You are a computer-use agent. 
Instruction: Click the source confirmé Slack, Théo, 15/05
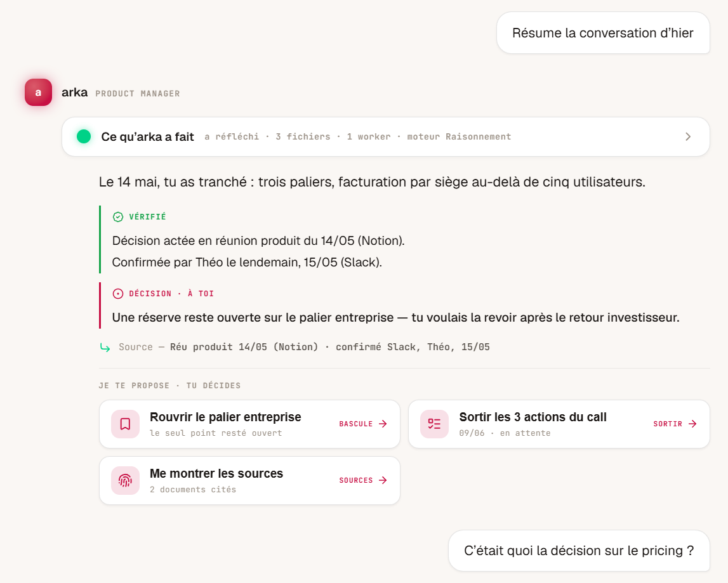(x=413, y=347)
